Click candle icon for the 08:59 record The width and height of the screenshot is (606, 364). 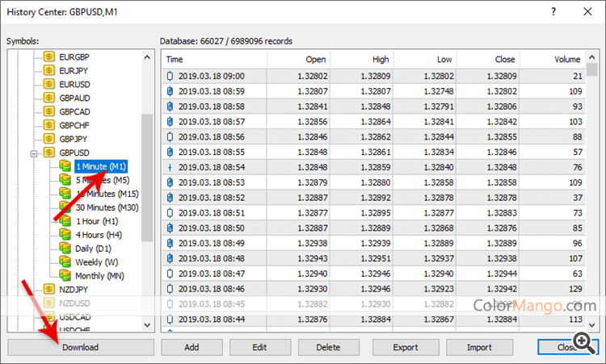[170, 91]
